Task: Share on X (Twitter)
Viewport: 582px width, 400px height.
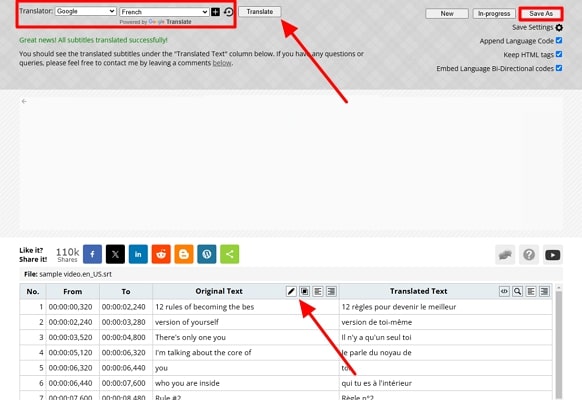Action: 115,254
